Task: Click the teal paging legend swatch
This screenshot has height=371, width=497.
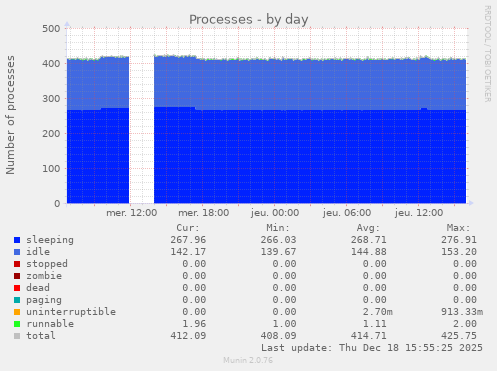Action: pos(17,300)
